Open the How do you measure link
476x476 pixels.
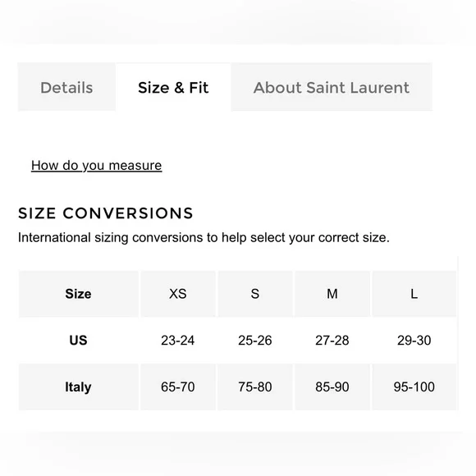(97, 166)
